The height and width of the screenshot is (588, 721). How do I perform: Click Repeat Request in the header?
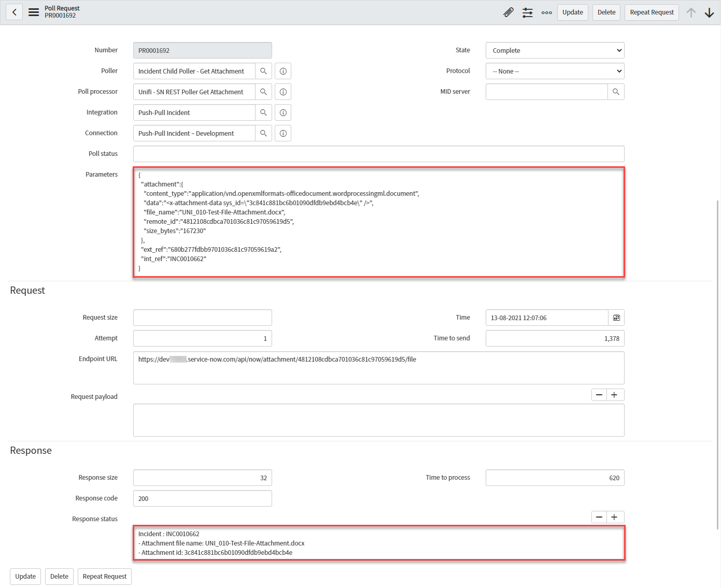(x=652, y=12)
